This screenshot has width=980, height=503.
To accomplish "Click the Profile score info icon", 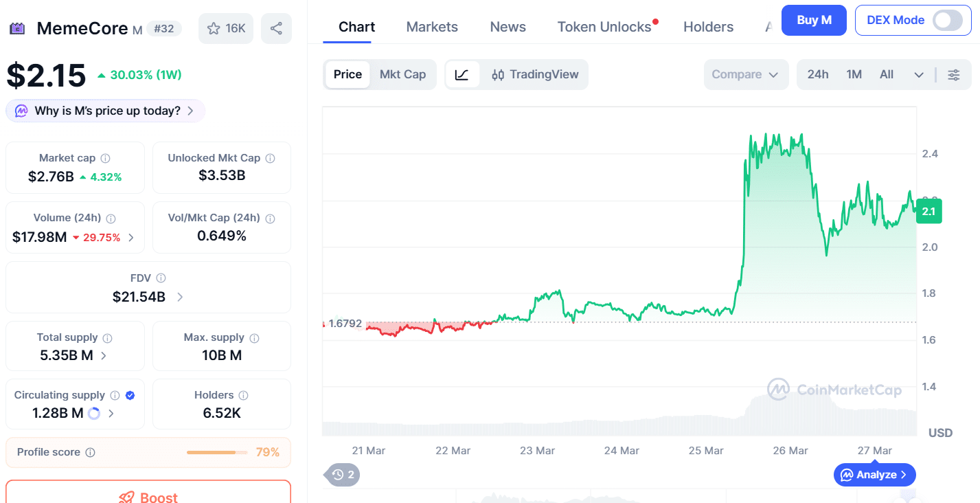I will pos(90,452).
